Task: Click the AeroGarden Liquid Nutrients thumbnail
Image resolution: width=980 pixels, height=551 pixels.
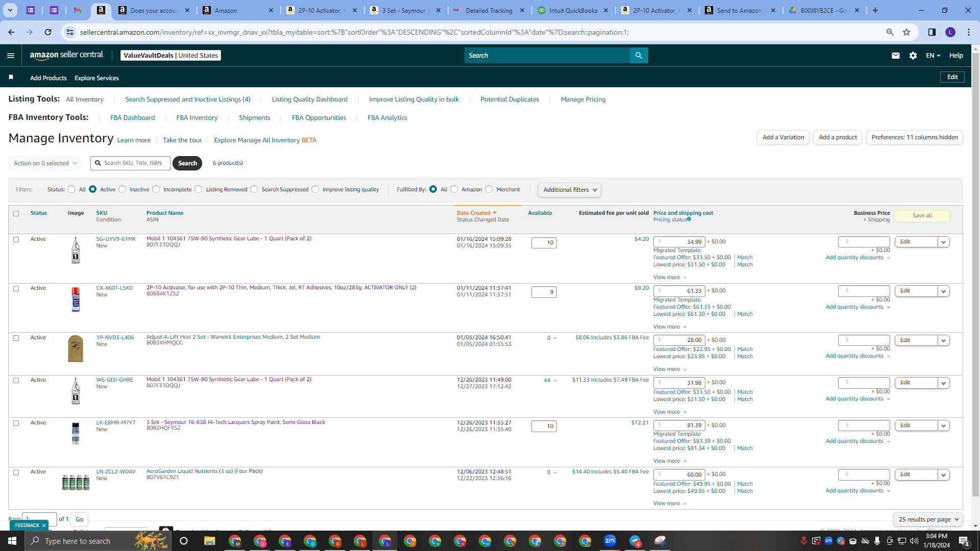Action: (76, 482)
